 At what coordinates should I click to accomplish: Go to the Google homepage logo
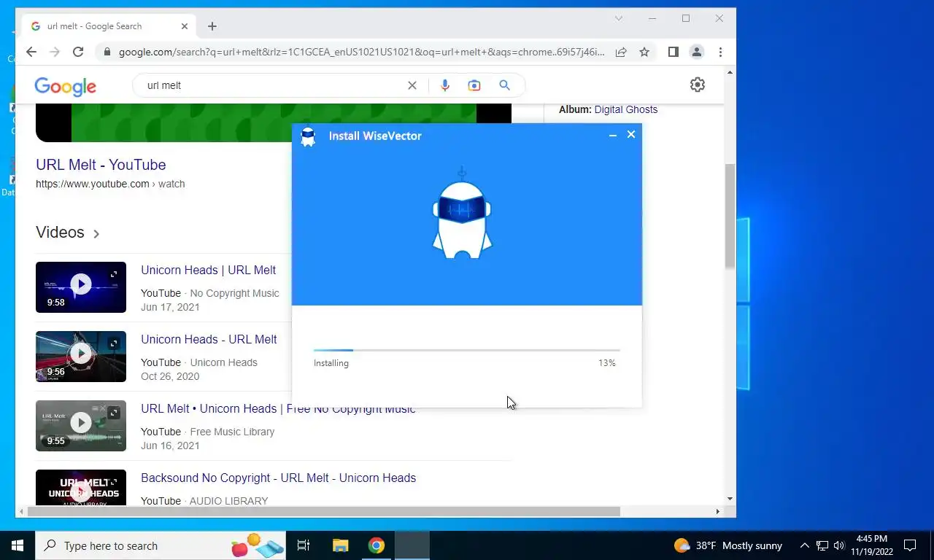coord(65,86)
